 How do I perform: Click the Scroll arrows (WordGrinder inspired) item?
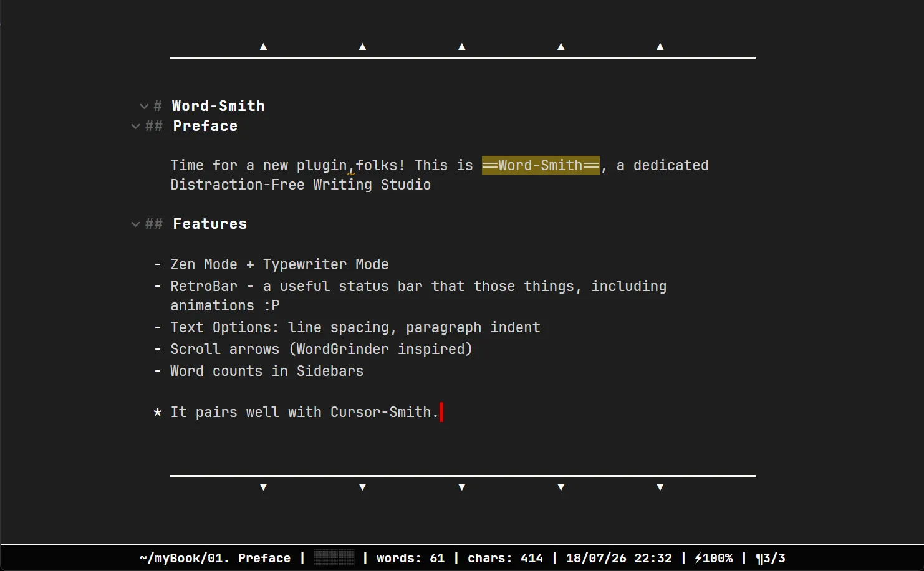pos(321,349)
